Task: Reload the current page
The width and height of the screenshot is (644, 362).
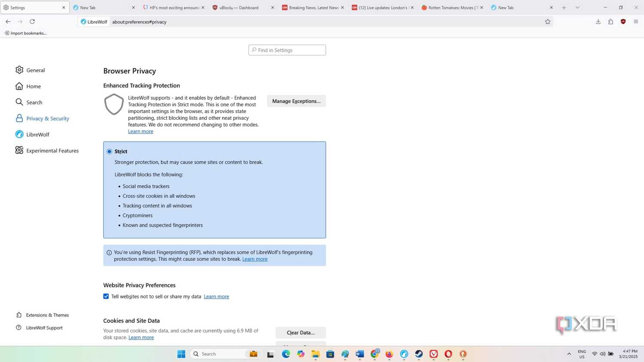Action: [32, 21]
